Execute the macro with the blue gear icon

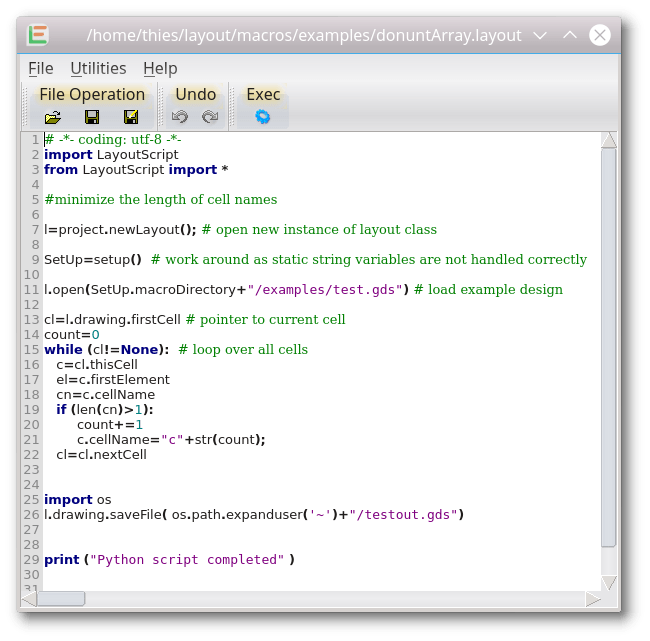pos(263,117)
